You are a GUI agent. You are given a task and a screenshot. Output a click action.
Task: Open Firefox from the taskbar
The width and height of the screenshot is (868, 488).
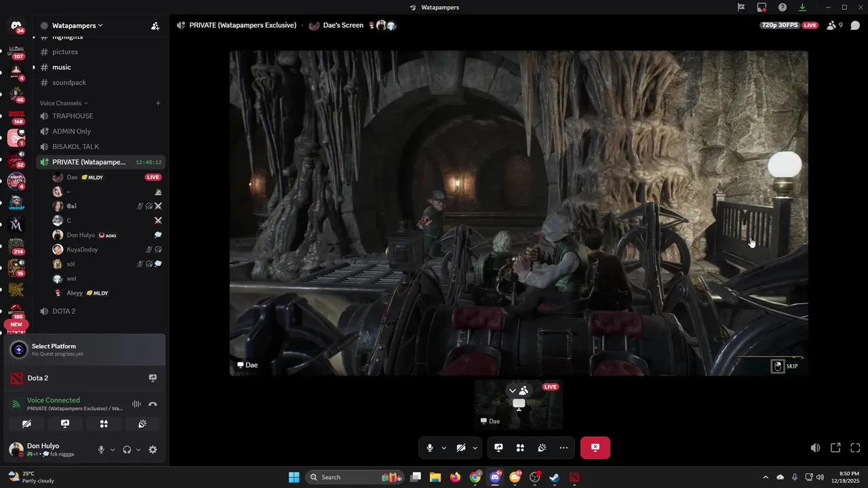[455, 477]
